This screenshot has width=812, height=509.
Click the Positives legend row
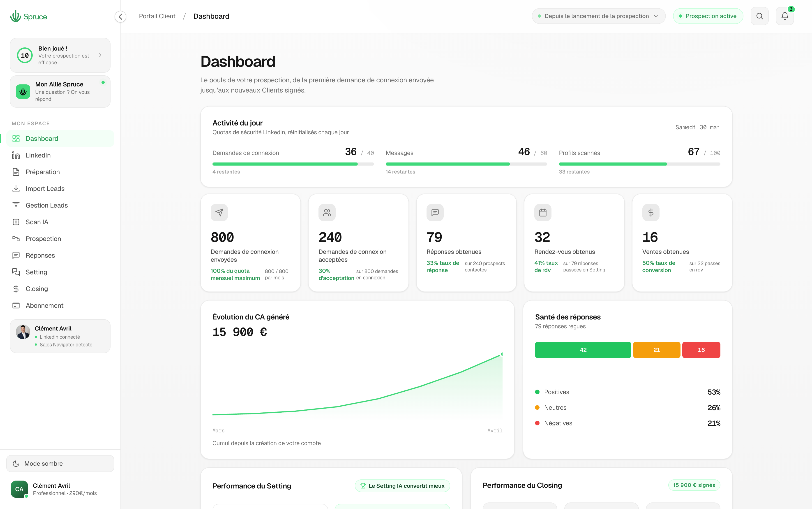pos(628,392)
